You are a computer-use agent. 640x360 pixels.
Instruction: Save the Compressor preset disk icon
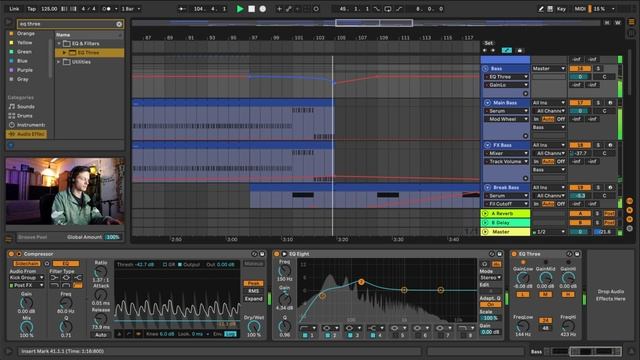(x=262, y=254)
